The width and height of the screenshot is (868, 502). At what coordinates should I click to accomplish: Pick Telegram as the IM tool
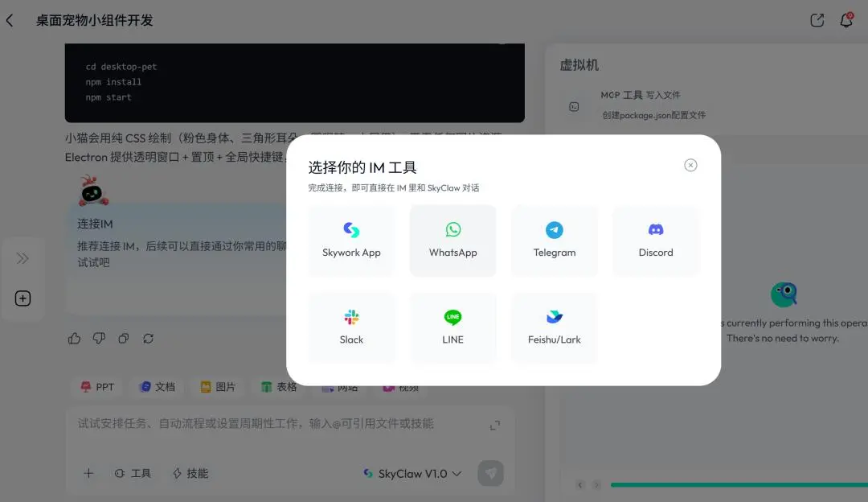tap(554, 241)
